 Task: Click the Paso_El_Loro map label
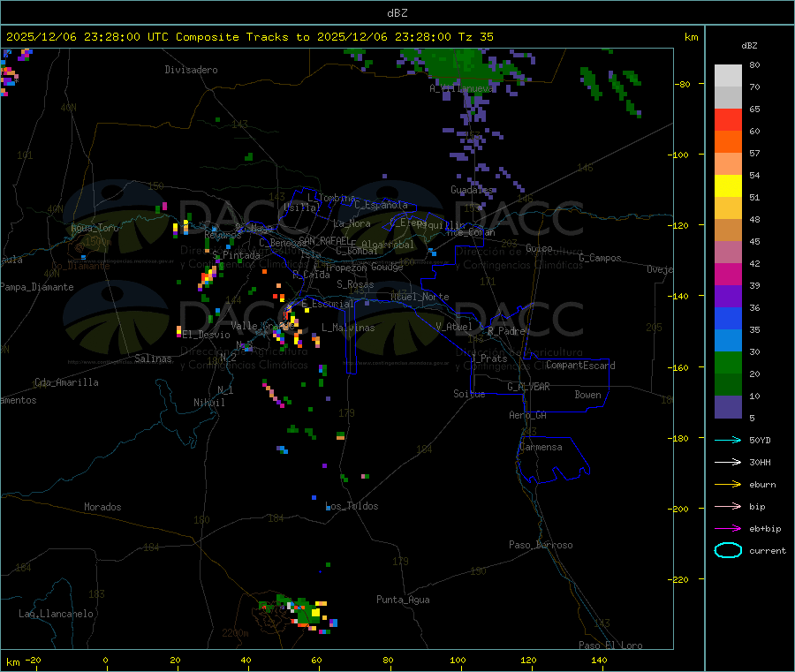pos(610,646)
